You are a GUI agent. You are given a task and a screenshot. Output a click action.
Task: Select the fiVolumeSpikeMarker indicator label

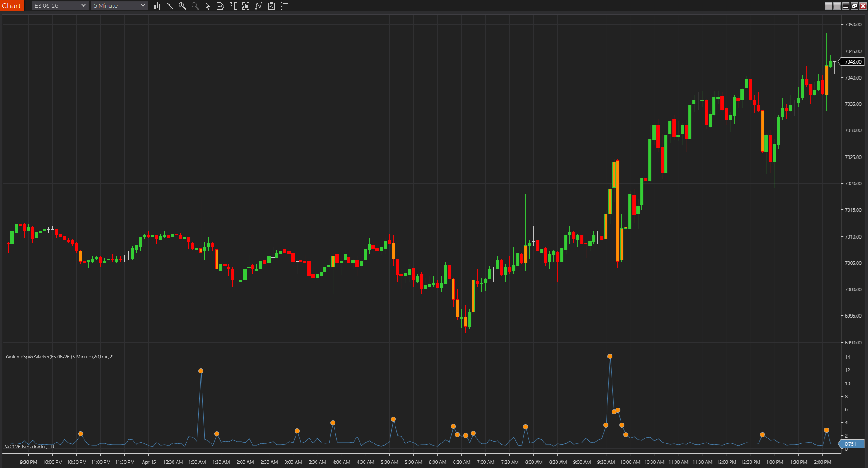point(59,357)
